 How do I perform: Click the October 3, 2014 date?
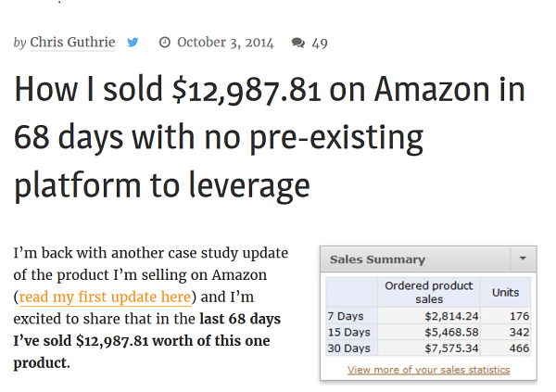225,43
